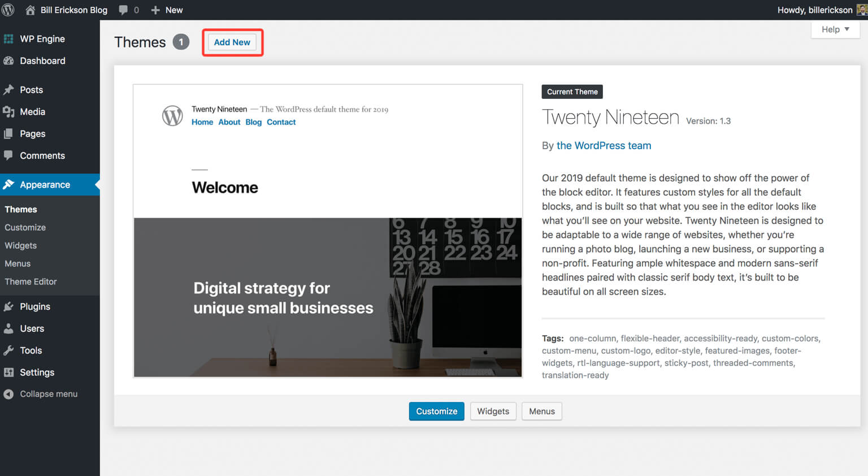Click the Users person icon
The image size is (868, 476).
[x=8, y=328]
